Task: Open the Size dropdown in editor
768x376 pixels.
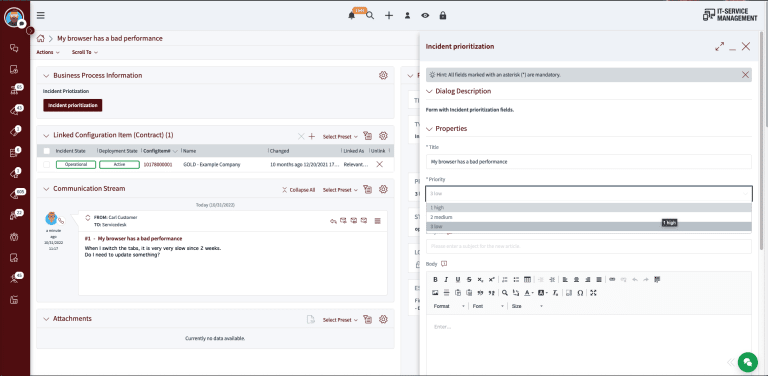Action: [x=527, y=306]
